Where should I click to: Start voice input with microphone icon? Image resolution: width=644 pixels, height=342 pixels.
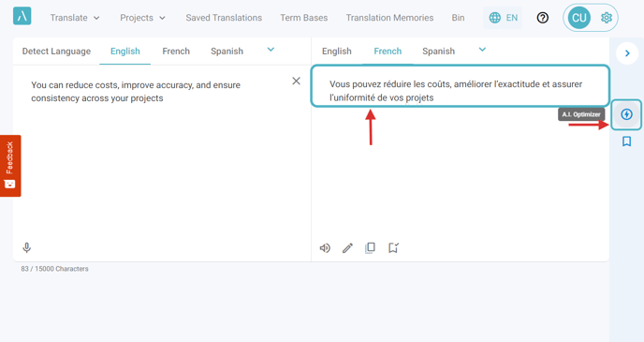(x=27, y=248)
